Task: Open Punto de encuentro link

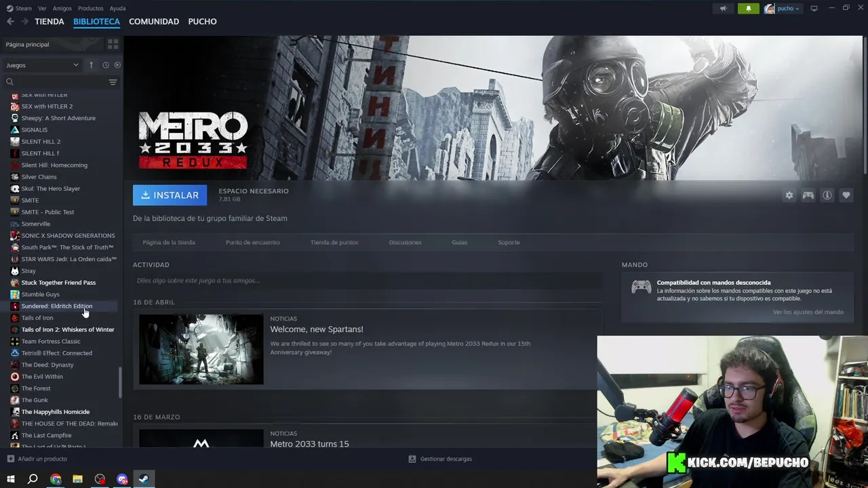Action: tap(252, 242)
